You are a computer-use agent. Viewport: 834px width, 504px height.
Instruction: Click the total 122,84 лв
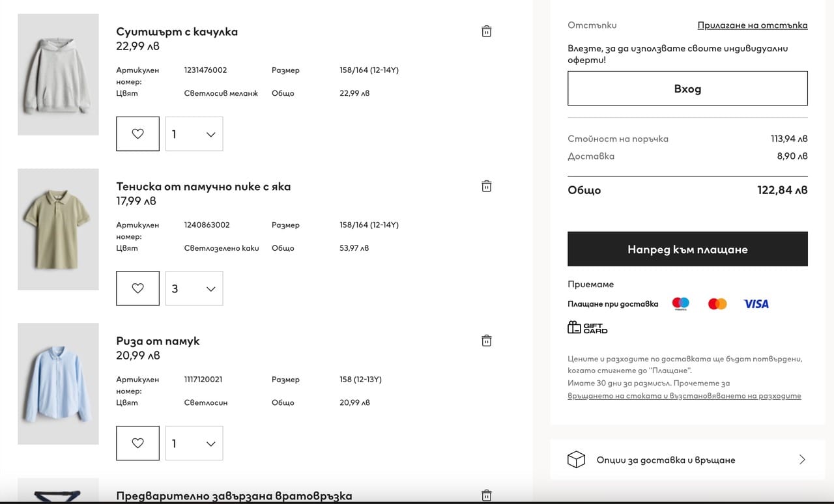[x=783, y=190]
